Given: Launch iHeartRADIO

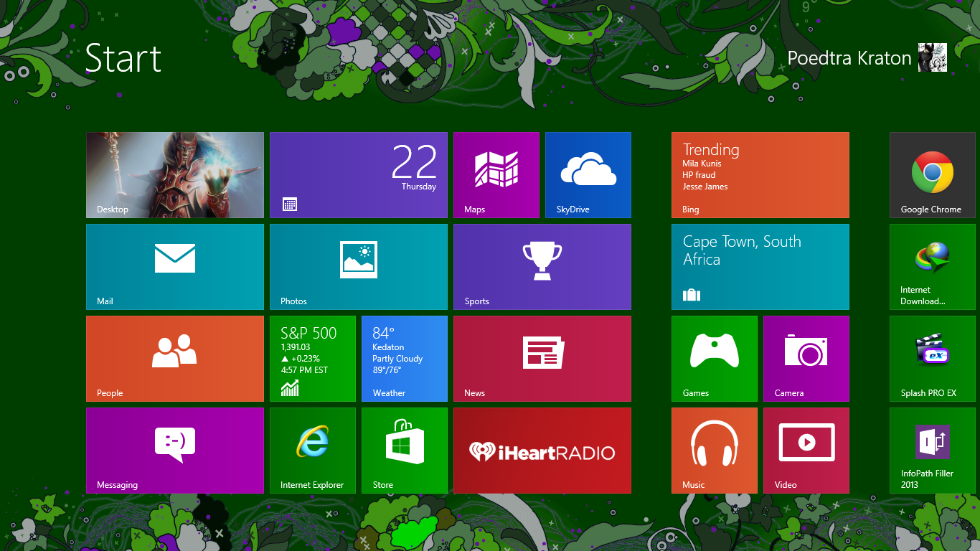Looking at the screenshot, I should (542, 450).
